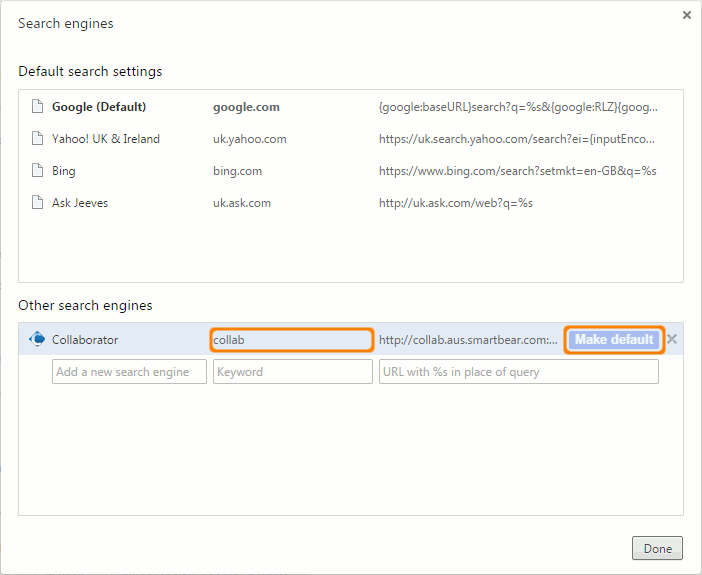Select the Google (Default) row name

click(99, 107)
